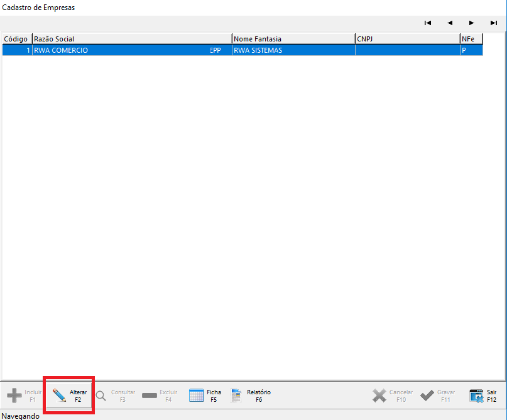Click the Gravar checkmark icon
The width and height of the screenshot is (507, 420).
tap(427, 396)
